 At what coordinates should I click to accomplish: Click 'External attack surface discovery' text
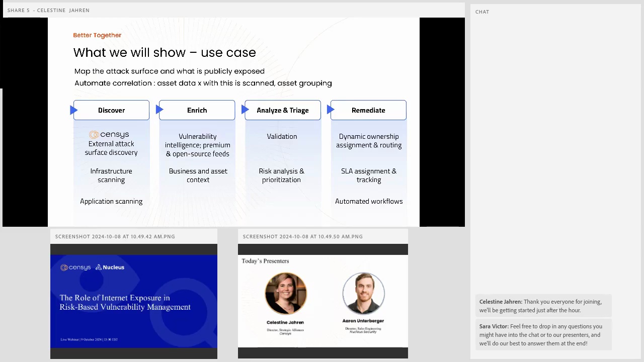pos(111,148)
